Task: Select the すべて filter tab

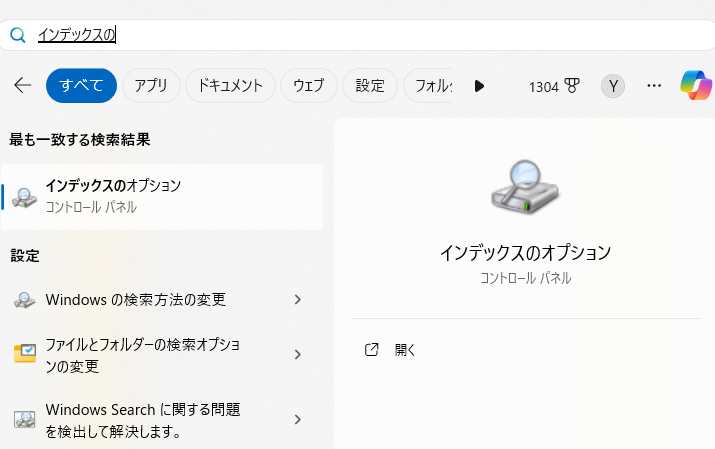Action: [81, 86]
